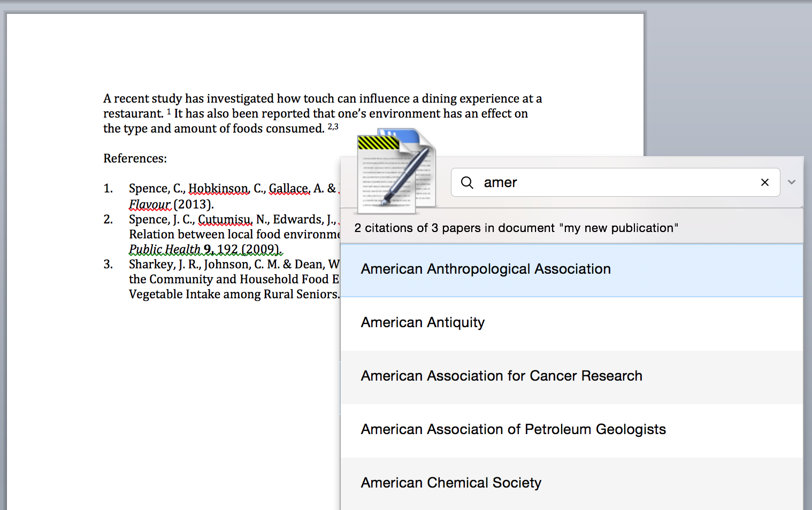Click the '2 citations of 3 papers' status line
Image resolution: width=812 pixels, height=510 pixels.
point(516,228)
